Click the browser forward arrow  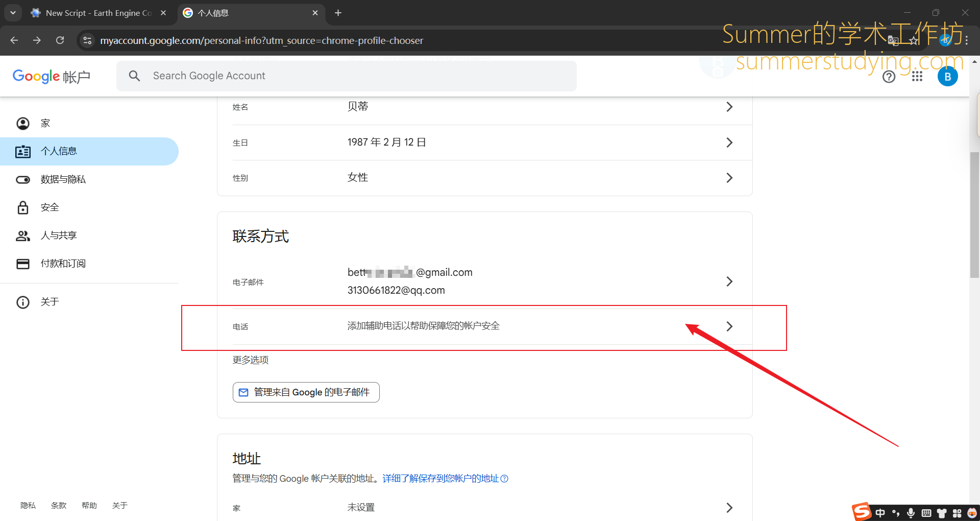point(37,40)
